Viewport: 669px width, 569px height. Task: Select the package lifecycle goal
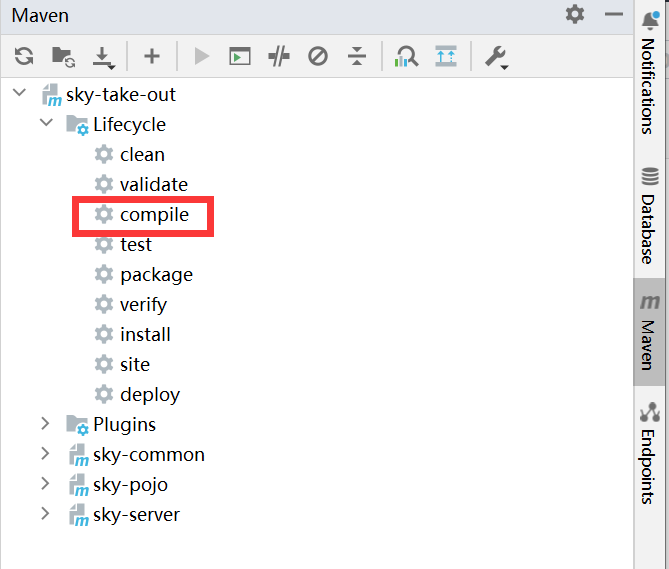(144, 275)
